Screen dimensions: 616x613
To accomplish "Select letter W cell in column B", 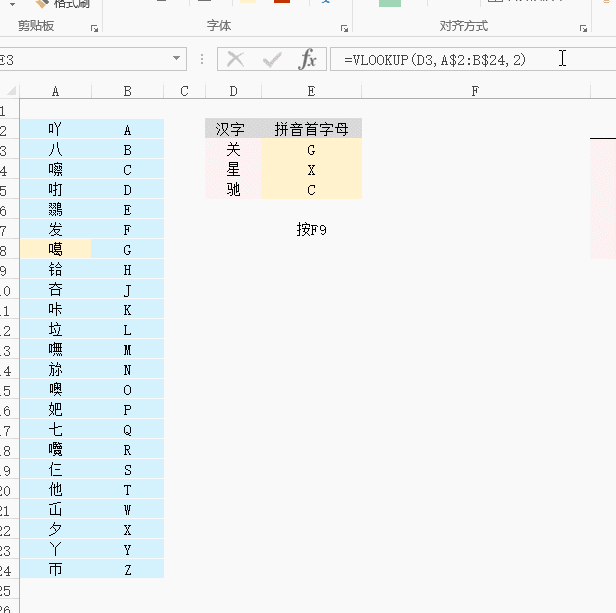I will coord(127,509).
